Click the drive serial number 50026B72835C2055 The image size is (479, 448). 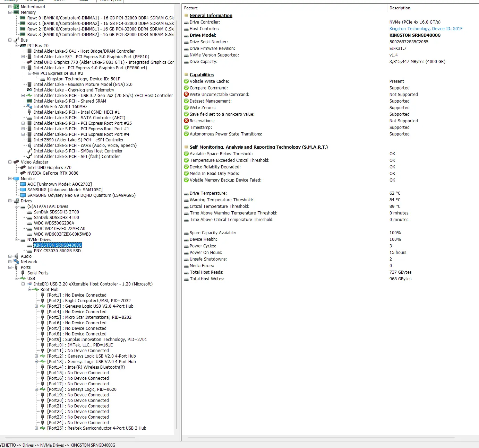409,42
